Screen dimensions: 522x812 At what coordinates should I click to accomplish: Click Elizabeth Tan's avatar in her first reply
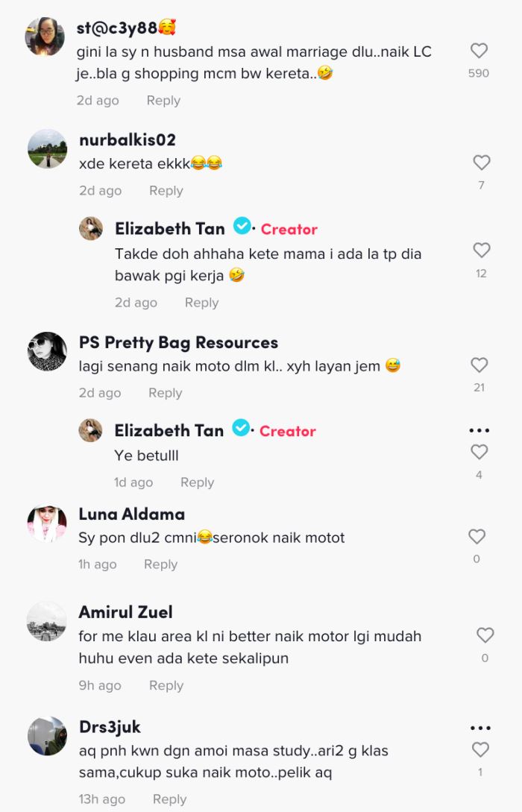coord(90,228)
